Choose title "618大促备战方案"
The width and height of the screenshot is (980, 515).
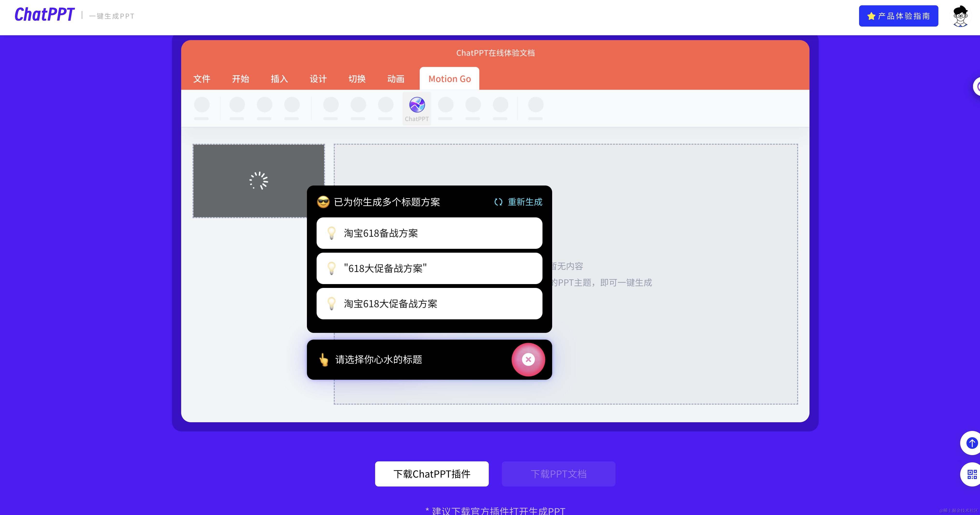pyautogui.click(x=429, y=268)
